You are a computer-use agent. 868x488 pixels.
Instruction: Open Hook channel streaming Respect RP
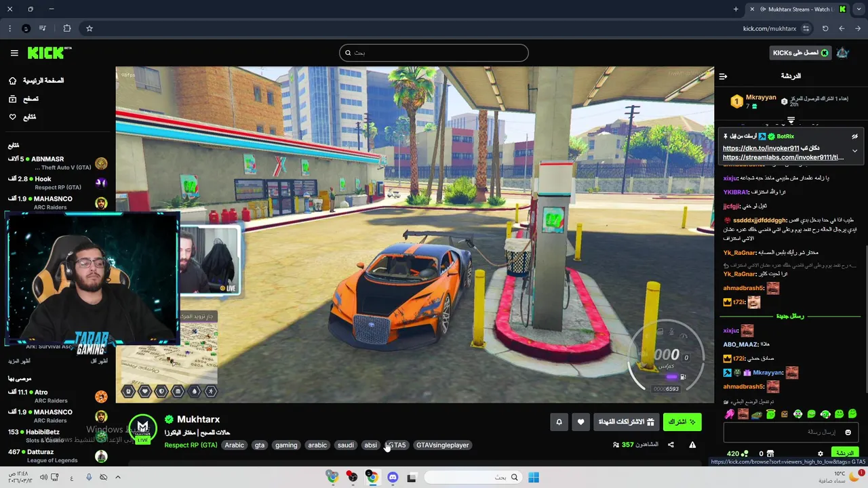pyautogui.click(x=58, y=183)
